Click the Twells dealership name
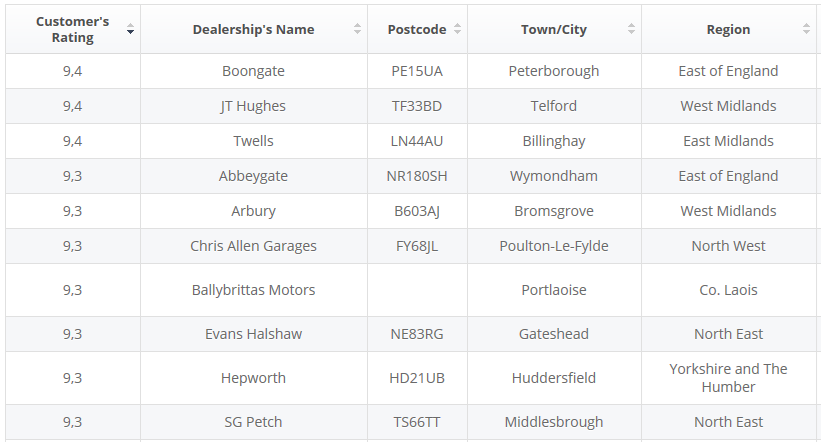The image size is (821, 442). click(x=253, y=141)
